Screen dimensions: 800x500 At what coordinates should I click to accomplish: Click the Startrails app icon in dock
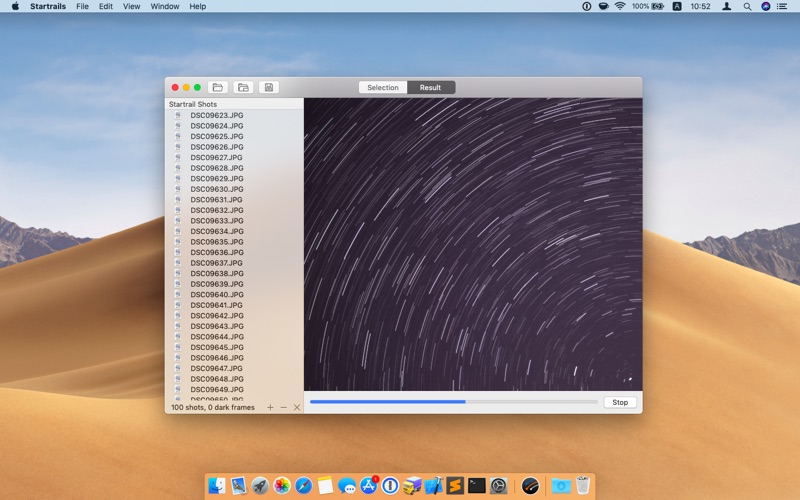pos(531,485)
